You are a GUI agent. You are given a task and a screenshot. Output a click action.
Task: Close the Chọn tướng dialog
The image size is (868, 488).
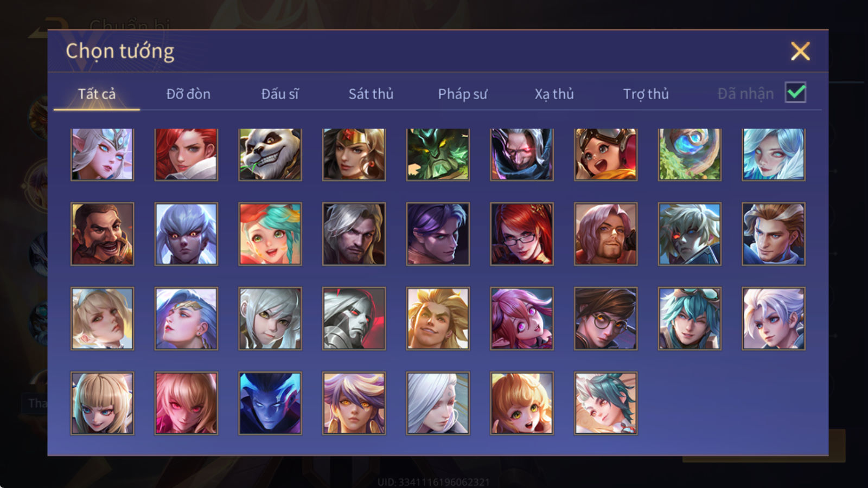point(800,52)
